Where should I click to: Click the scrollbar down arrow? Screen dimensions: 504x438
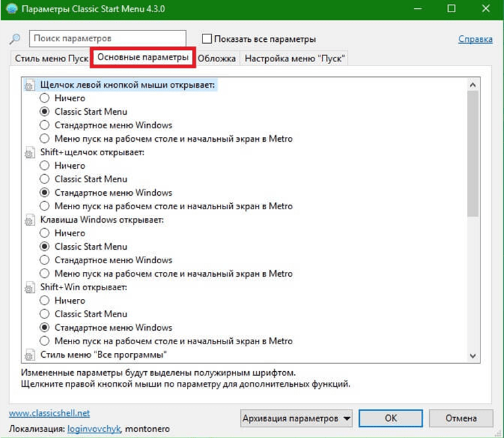[x=472, y=356]
